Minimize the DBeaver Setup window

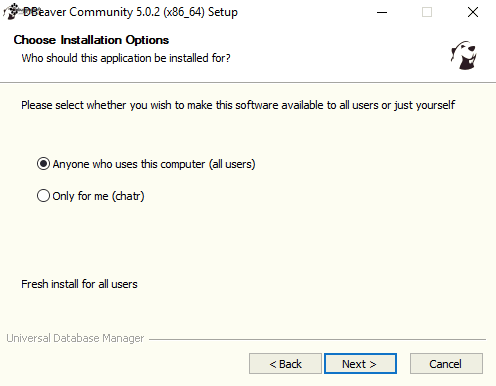pos(382,12)
